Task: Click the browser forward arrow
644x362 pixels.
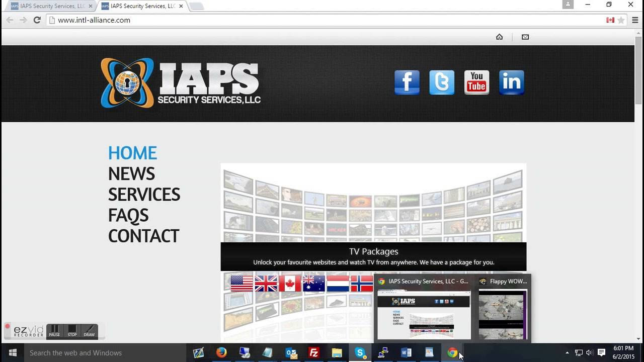Action: [x=23, y=20]
